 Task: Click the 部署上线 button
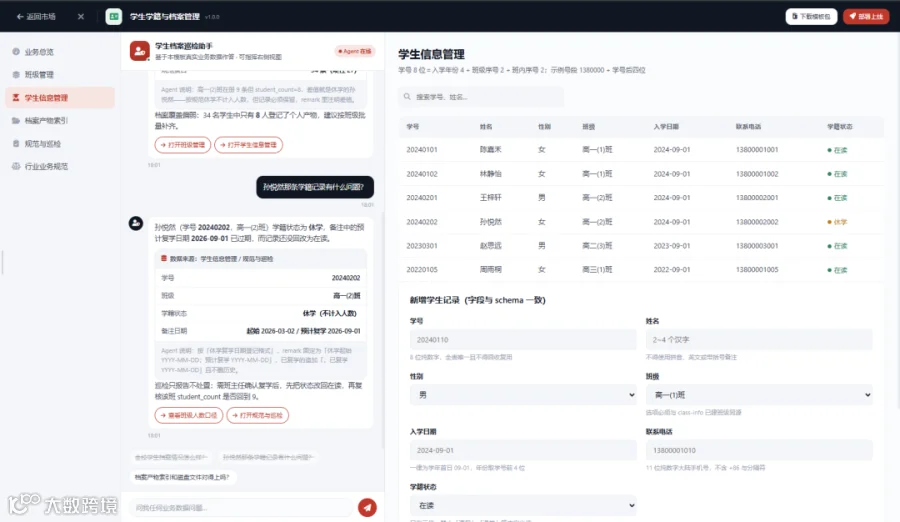click(866, 17)
